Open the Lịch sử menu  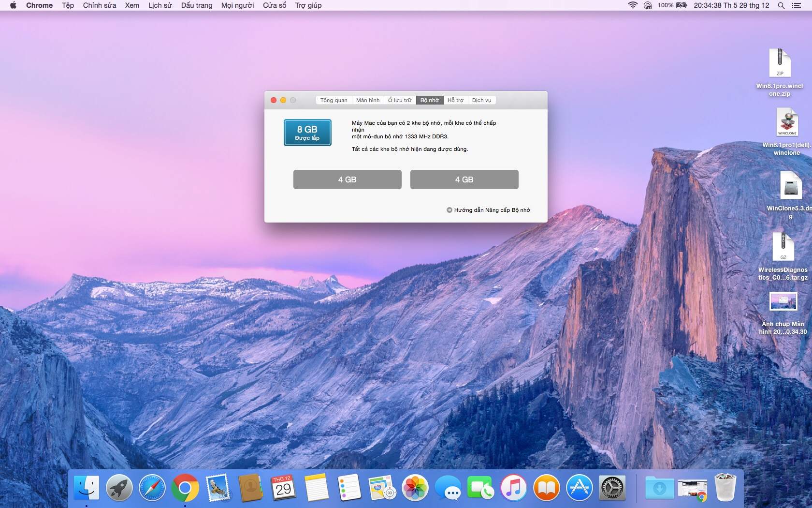[x=160, y=5]
